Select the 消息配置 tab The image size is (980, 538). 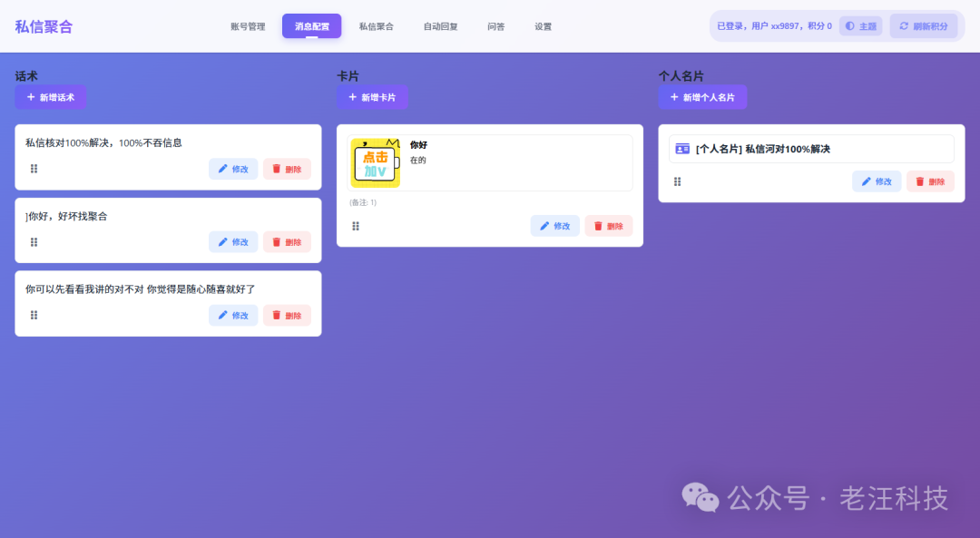(x=312, y=26)
